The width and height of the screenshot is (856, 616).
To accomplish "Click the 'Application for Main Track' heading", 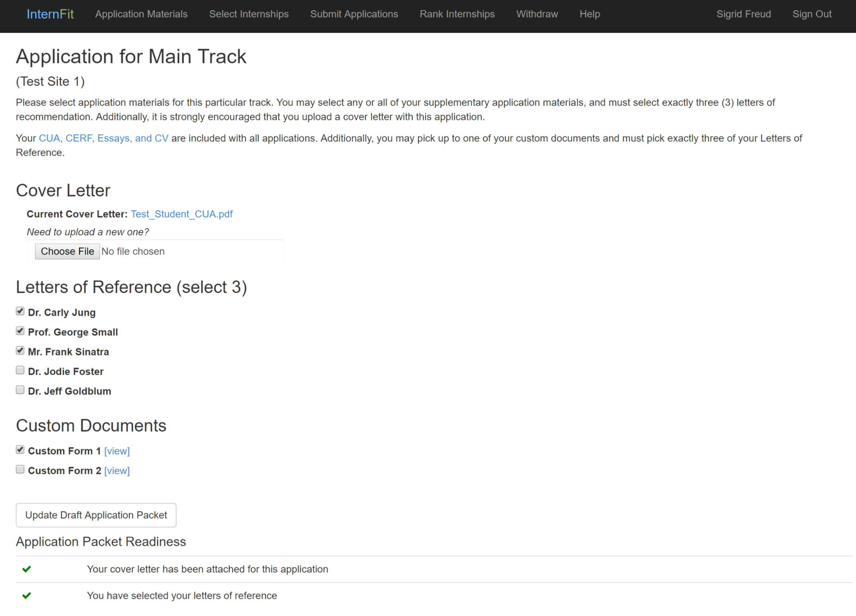I will tap(131, 56).
